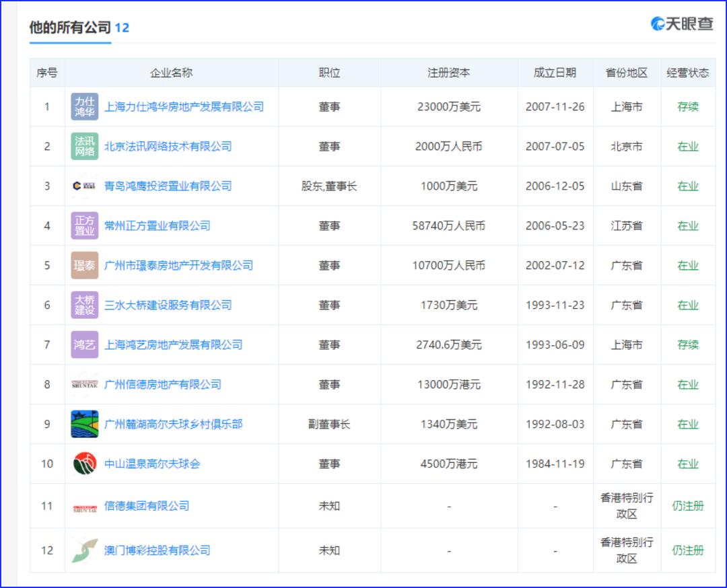
Task: Click the 正方置业 purple logo icon
Action: point(85,226)
